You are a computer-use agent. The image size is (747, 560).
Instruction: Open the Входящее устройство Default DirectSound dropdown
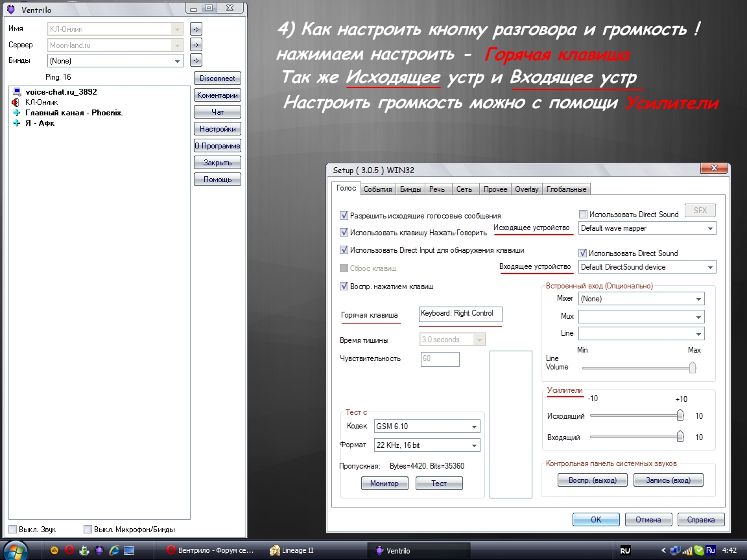[647, 267]
